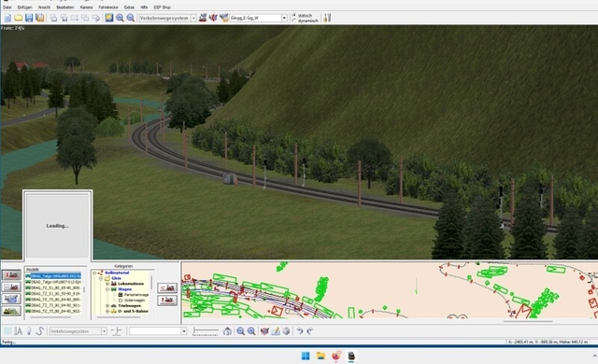Select the S-curve track tool
This screenshot has width=598, height=364.
(x=39, y=331)
